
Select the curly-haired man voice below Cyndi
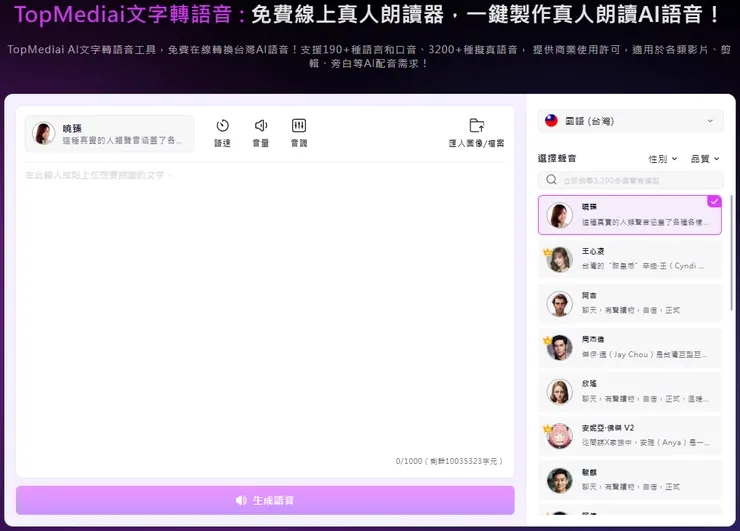click(x=630, y=303)
